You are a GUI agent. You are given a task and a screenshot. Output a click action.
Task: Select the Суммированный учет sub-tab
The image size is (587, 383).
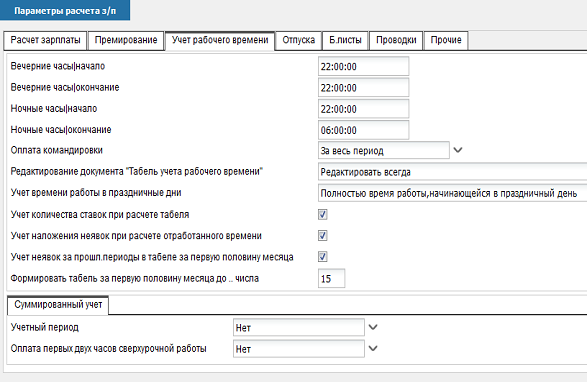(x=58, y=305)
